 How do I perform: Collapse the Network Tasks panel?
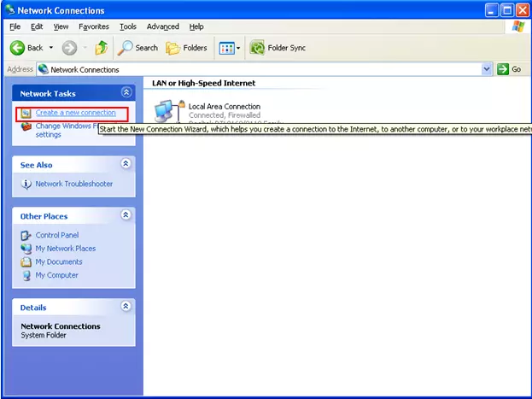[x=126, y=92]
